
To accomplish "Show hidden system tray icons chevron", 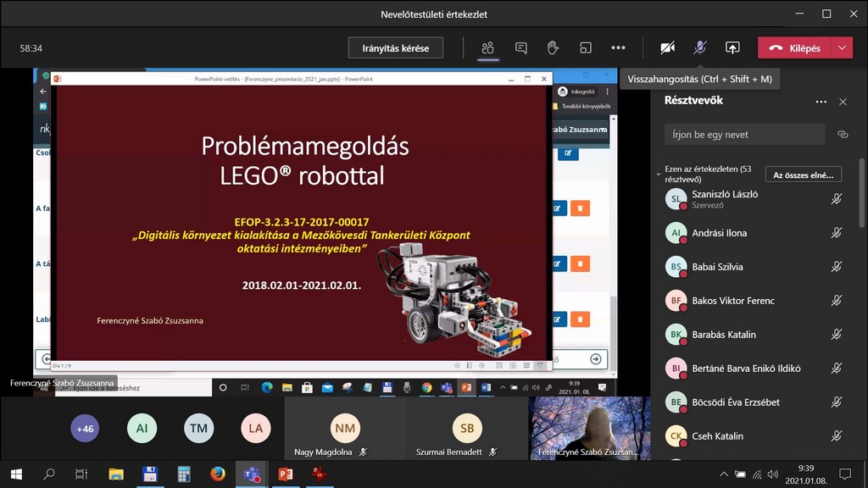I will point(724,474).
